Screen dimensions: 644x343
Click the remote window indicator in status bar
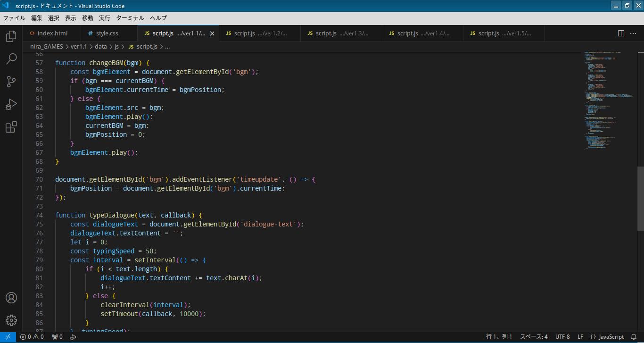[8, 337]
